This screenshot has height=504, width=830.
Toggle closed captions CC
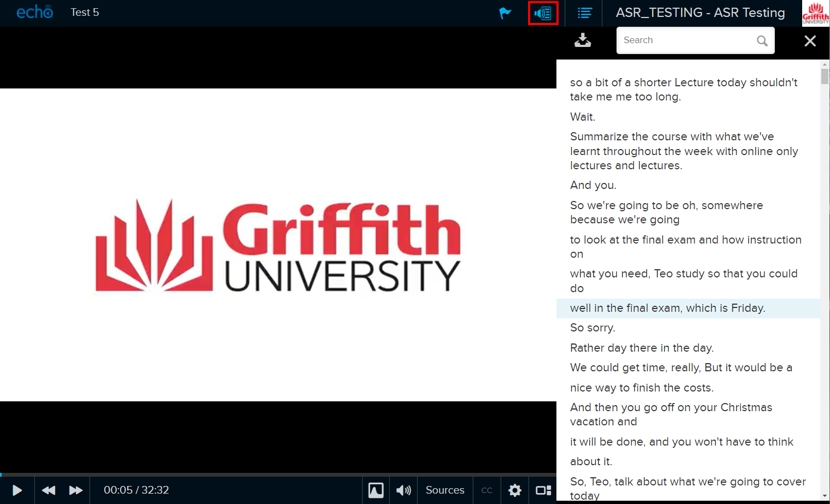point(487,490)
